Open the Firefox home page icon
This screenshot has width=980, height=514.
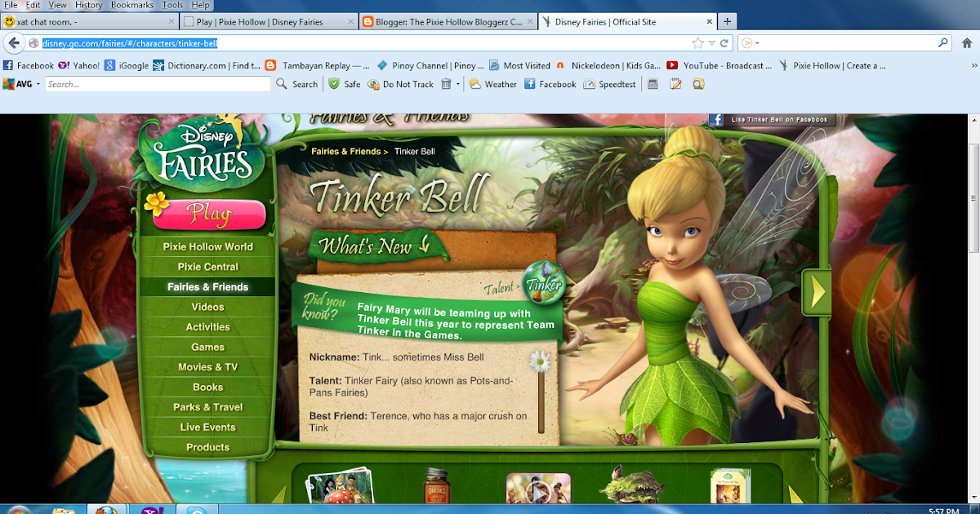coord(965,43)
